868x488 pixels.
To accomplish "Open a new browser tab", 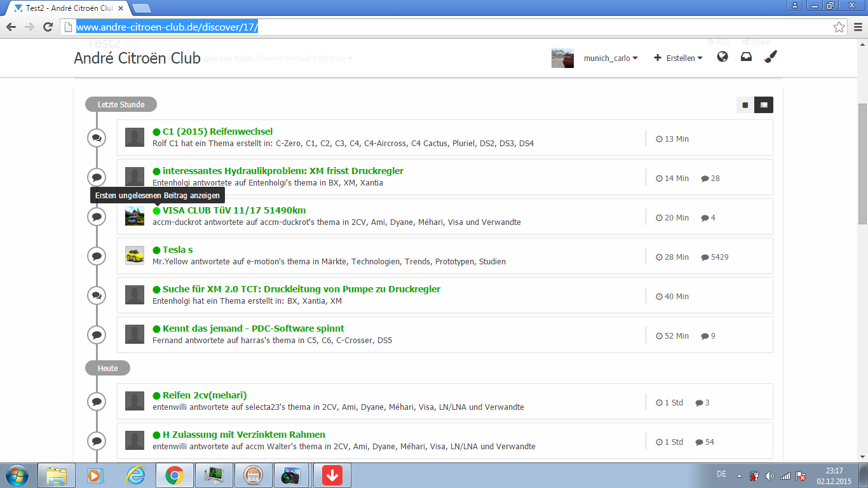I will point(141,8).
